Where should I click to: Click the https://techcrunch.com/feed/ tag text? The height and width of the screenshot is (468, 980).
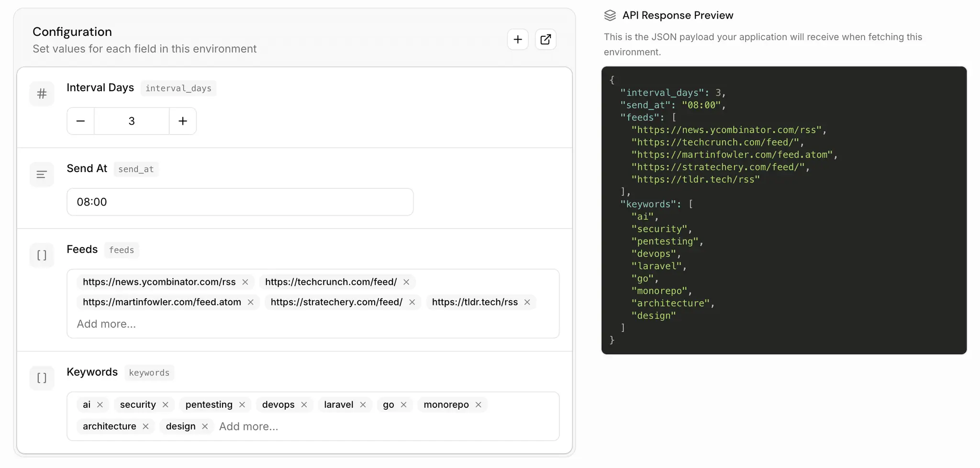331,282
